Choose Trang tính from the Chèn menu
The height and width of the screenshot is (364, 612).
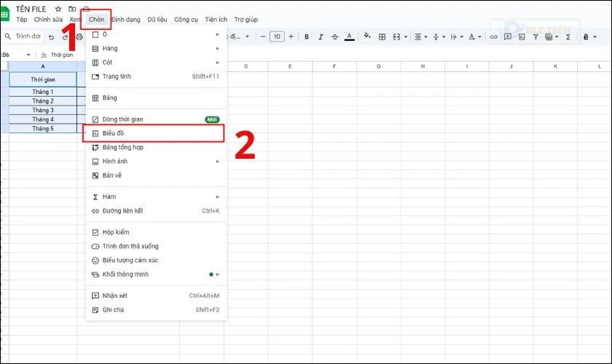tap(156, 76)
